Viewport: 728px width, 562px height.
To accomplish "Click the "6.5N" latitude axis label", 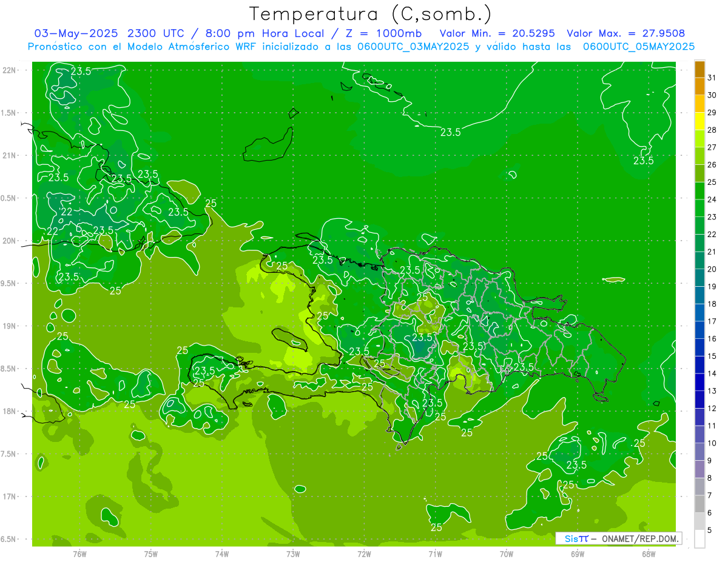I will (x=9, y=539).
